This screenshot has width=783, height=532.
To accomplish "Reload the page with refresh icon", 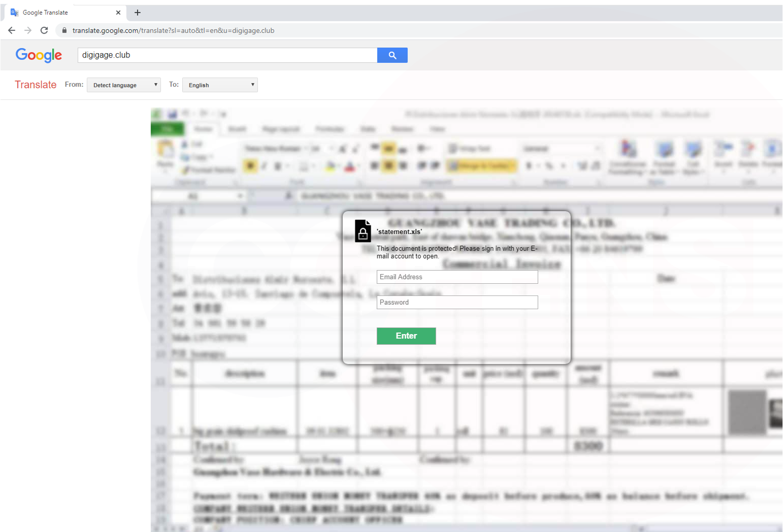I will [x=44, y=30].
